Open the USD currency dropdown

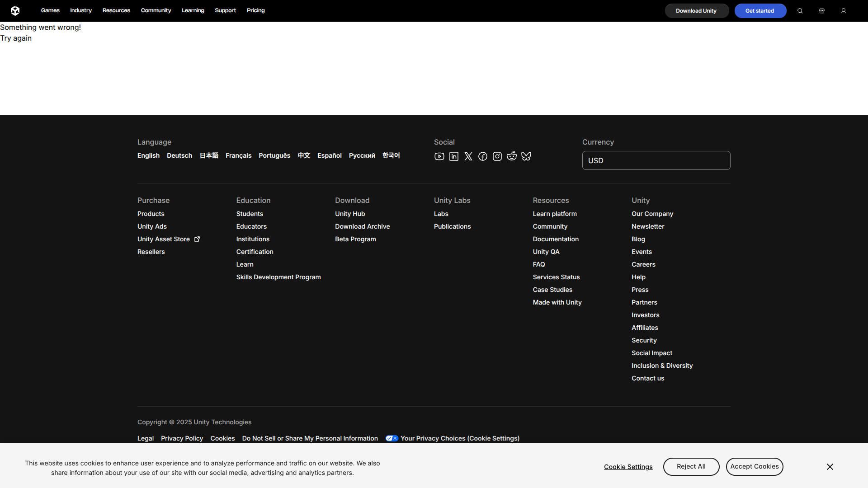656,160
